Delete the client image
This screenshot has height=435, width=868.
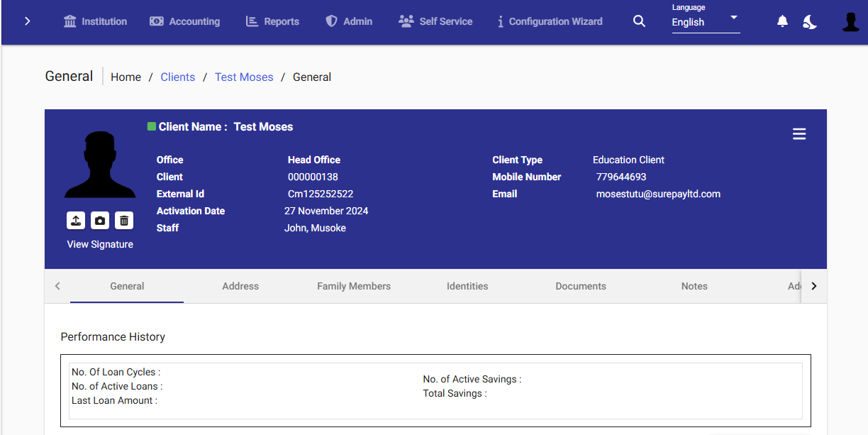[x=124, y=221]
